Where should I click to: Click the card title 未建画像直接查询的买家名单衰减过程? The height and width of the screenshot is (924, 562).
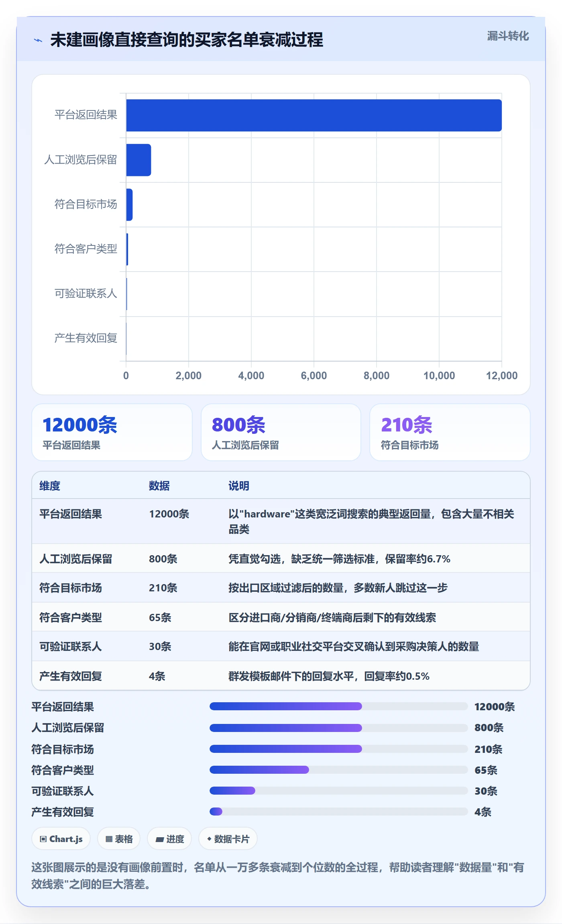(x=187, y=40)
